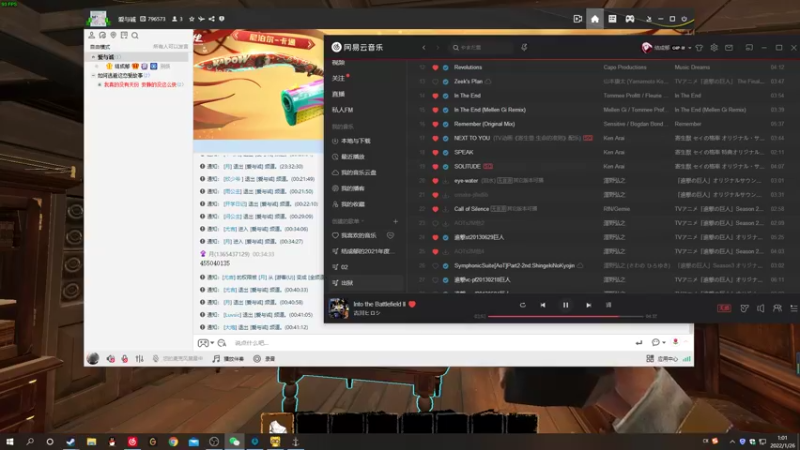800x450 pixels.
Task: Start heartbeat mode next to 我喜欢的音乐
Action: pos(390,235)
